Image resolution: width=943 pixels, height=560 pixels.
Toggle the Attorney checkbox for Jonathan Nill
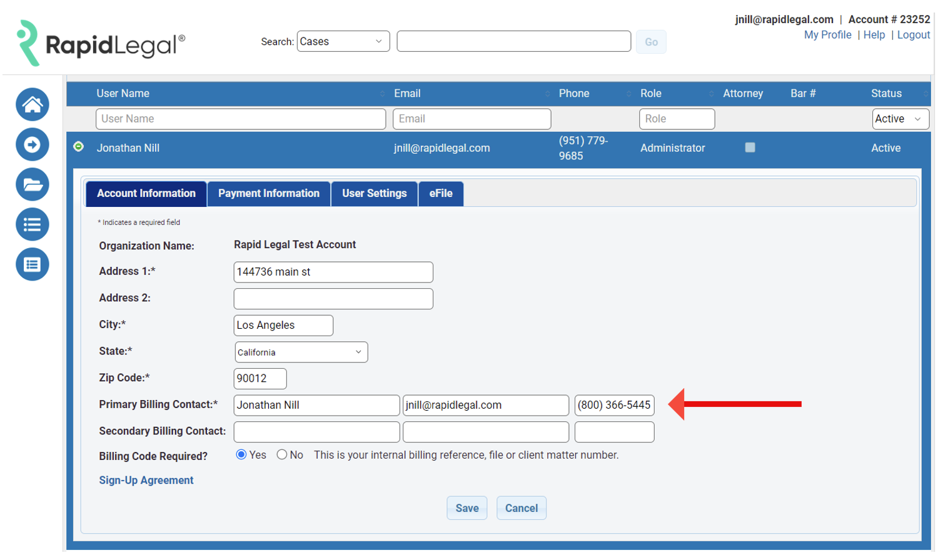(750, 147)
